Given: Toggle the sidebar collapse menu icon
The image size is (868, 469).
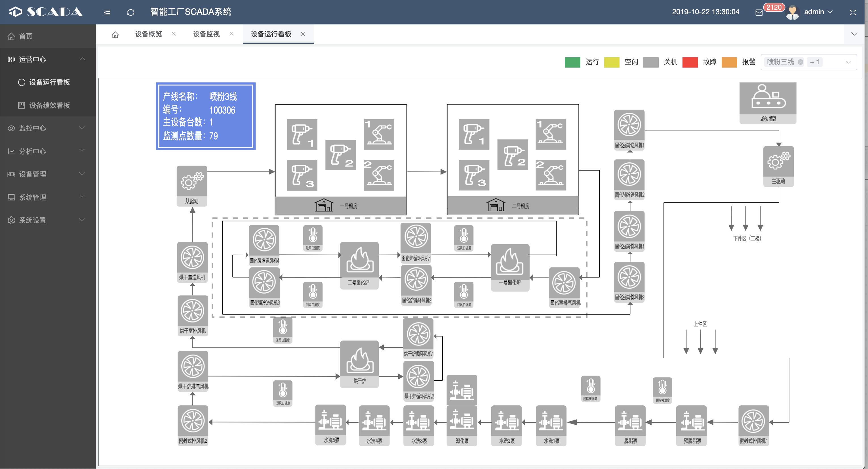Looking at the screenshot, I should [x=107, y=12].
